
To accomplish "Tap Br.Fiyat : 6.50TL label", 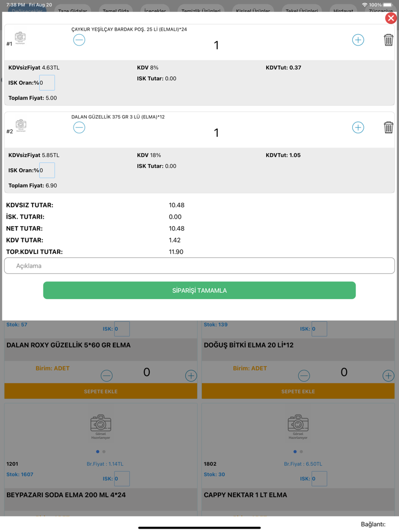I will point(303,464).
